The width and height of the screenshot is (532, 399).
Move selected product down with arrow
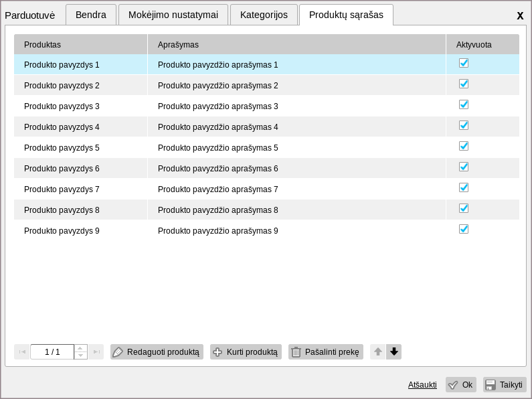tap(394, 351)
